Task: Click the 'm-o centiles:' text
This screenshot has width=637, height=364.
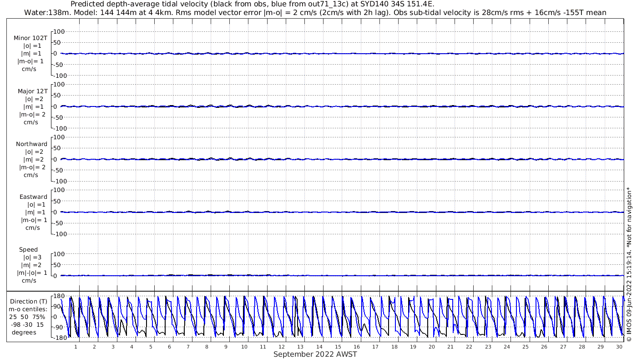Action: pyautogui.click(x=28, y=309)
